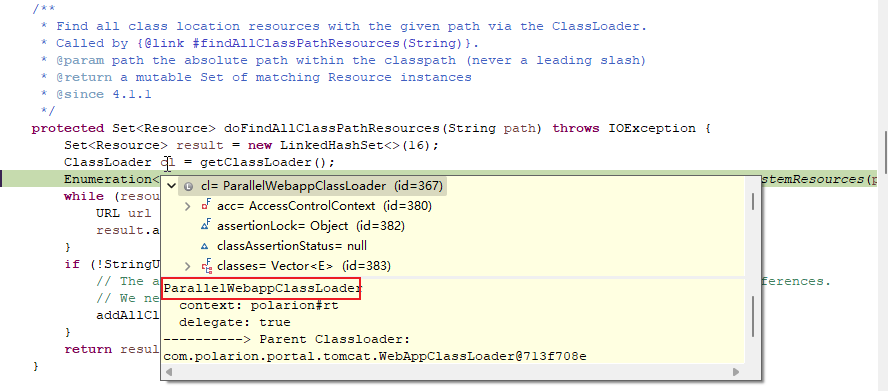Click the '@since 4.1.1' javadoc line
Screen dimensions: 888x391
point(104,95)
